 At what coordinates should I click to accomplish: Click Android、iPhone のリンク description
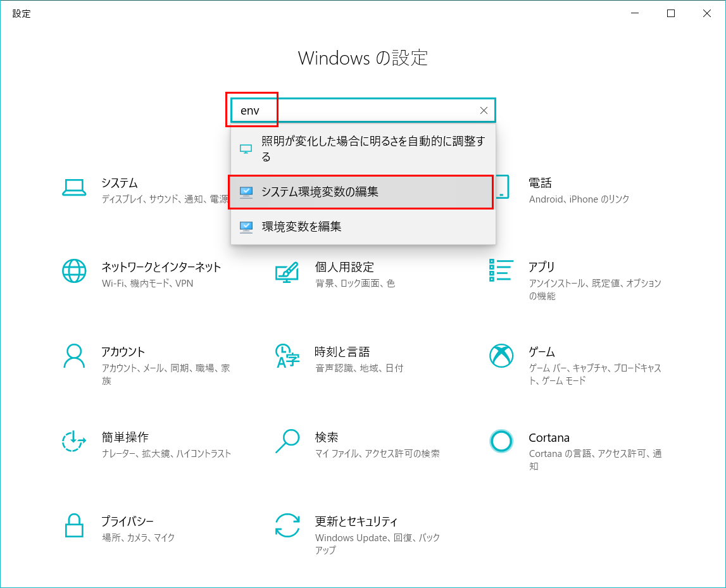tap(579, 199)
